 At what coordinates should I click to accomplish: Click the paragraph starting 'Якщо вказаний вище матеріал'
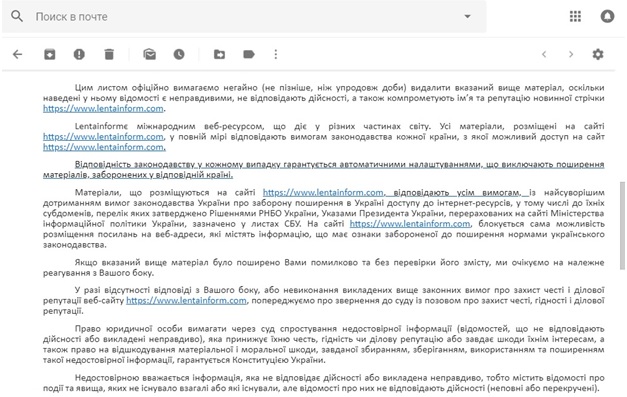pyautogui.click(x=323, y=267)
